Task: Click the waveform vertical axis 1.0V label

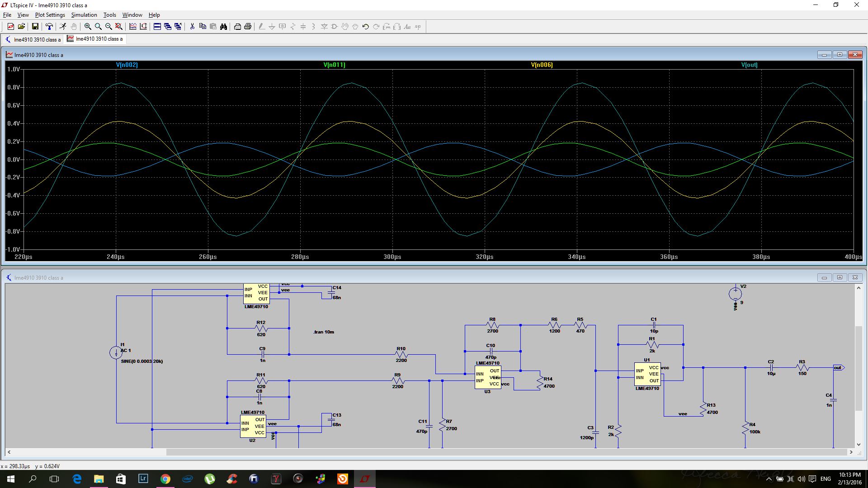Action: [x=14, y=70]
